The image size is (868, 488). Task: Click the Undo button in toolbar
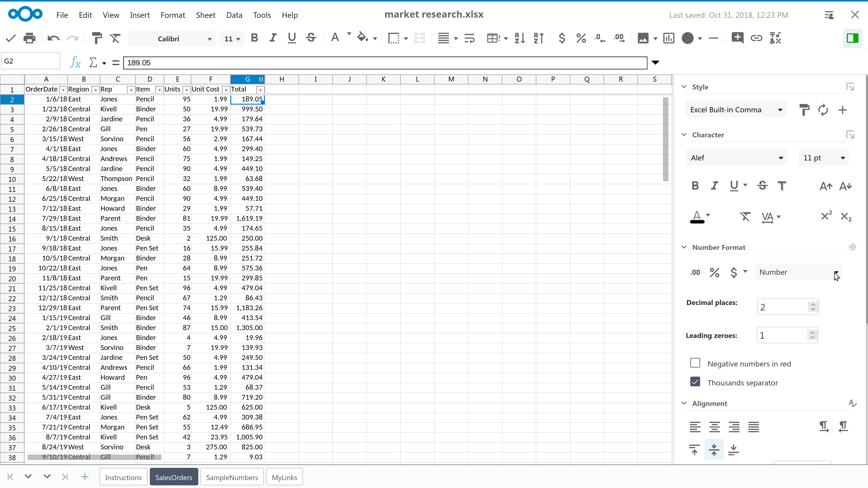point(53,38)
